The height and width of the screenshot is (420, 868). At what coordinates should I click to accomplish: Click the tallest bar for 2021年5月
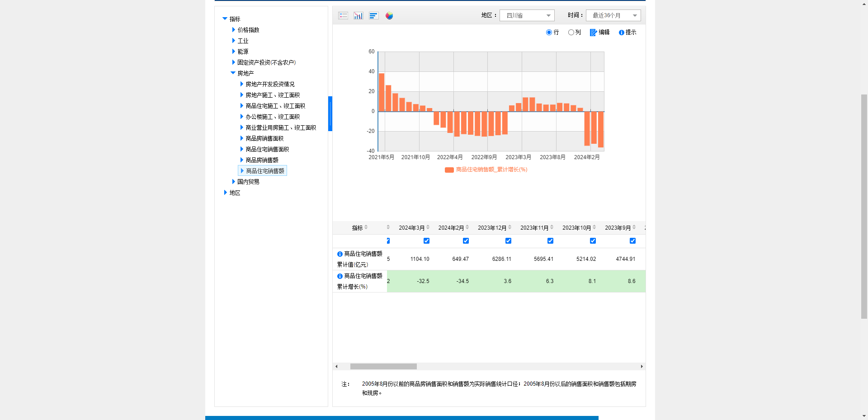(x=382, y=92)
